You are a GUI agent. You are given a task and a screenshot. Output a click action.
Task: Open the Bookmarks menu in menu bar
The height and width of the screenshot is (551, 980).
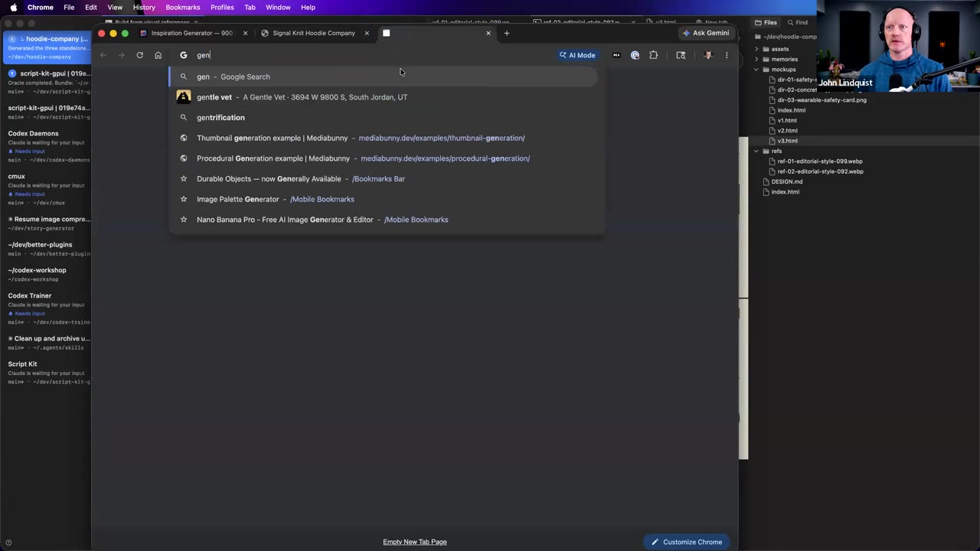(x=182, y=7)
